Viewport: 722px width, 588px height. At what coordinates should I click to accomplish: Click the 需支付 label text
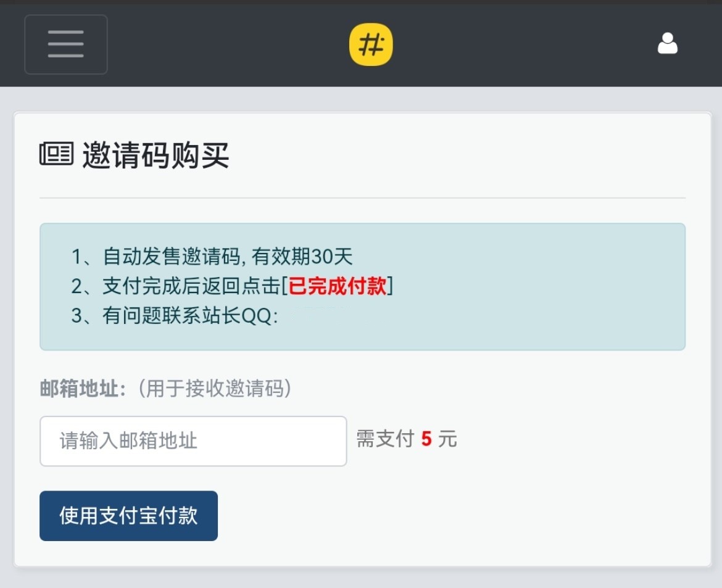[x=384, y=439]
